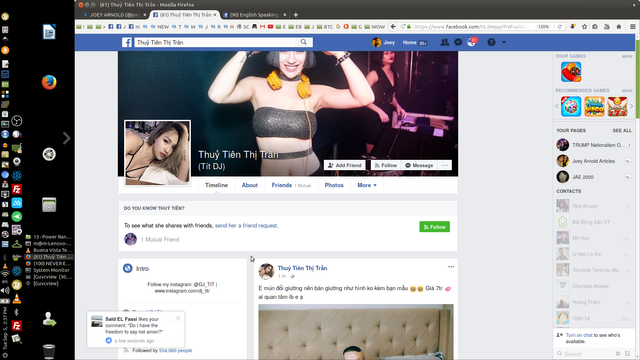This screenshot has width=640, height=360.
Task: Click the search magnifier button
Action: (304, 42)
